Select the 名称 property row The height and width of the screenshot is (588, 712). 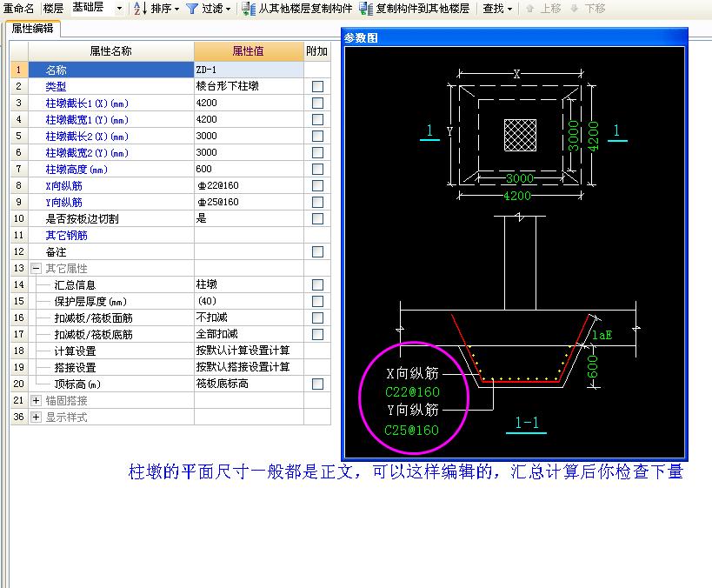click(110, 70)
